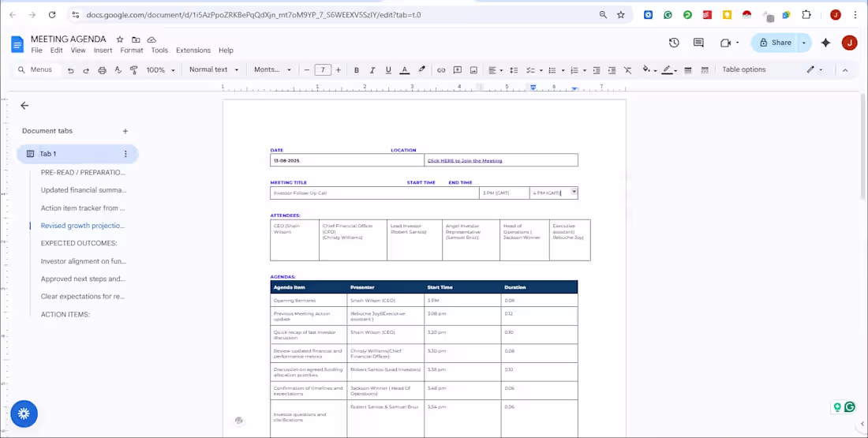Select the Paint format tool

[134, 70]
